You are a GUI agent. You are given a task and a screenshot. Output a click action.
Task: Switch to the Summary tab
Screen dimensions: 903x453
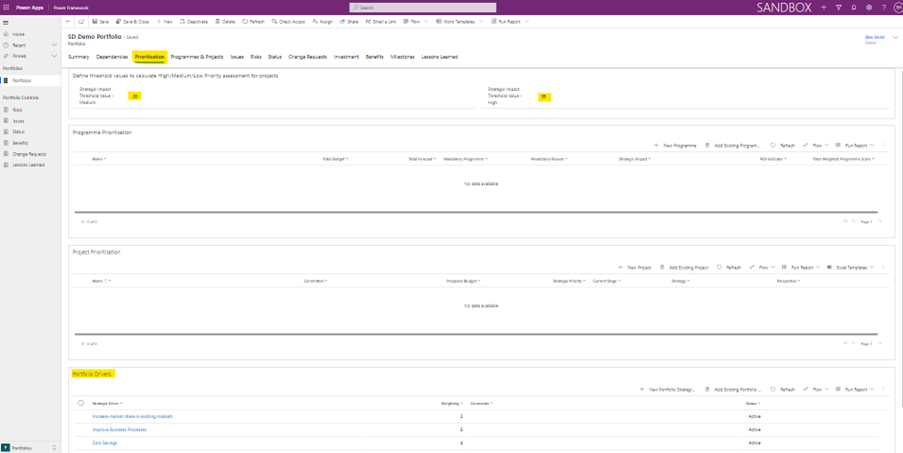79,57
